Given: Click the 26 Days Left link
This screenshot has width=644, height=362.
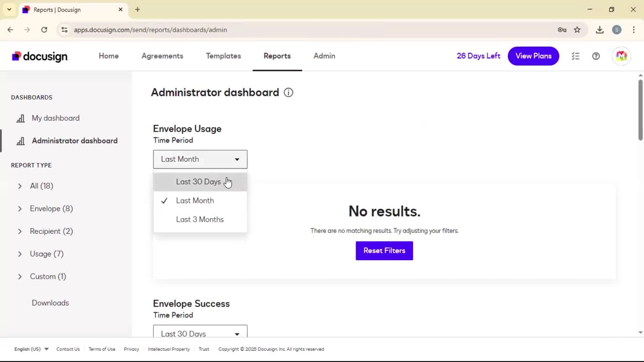Looking at the screenshot, I should click(478, 56).
